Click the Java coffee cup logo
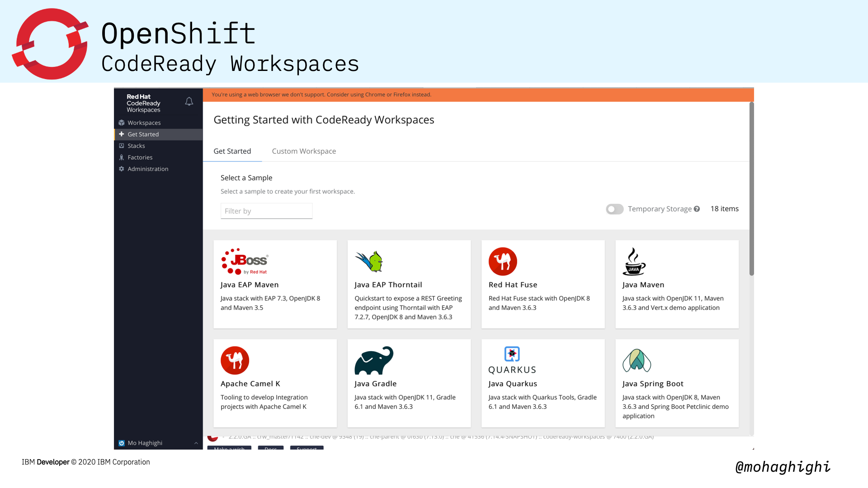The height and width of the screenshot is (488, 868). pyautogui.click(x=634, y=261)
